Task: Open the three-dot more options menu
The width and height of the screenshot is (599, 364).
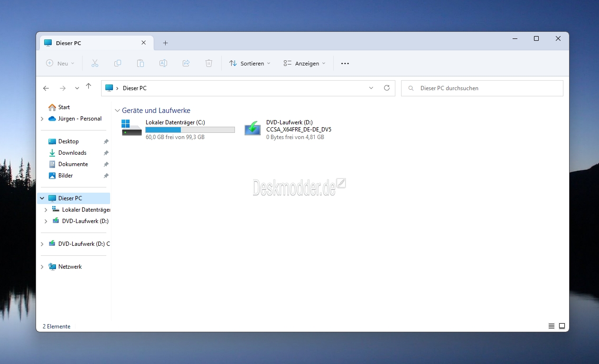Action: (x=345, y=63)
